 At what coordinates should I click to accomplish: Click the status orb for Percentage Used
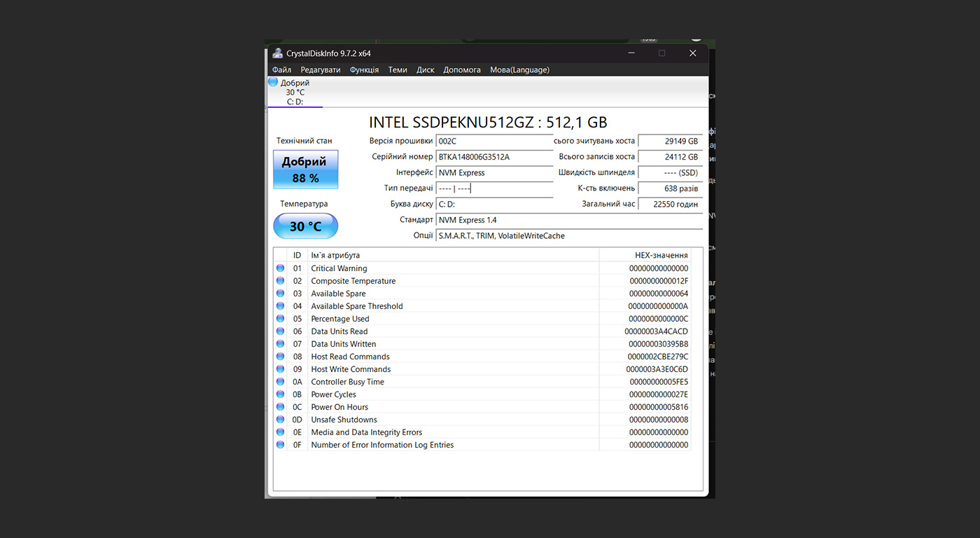click(280, 319)
